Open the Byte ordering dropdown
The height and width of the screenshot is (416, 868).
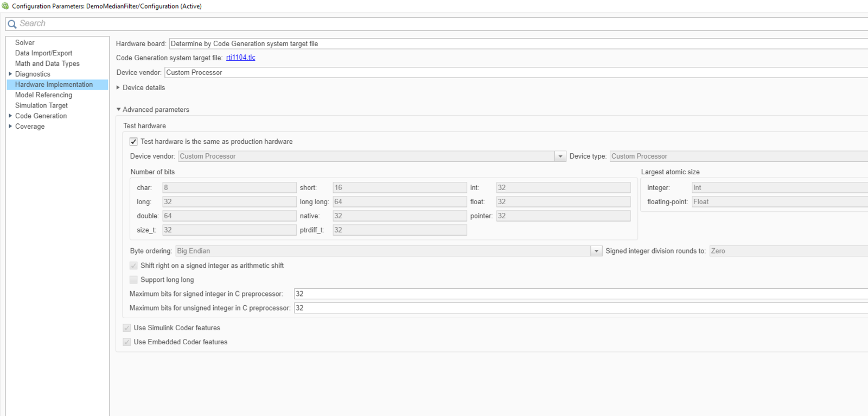click(x=596, y=251)
